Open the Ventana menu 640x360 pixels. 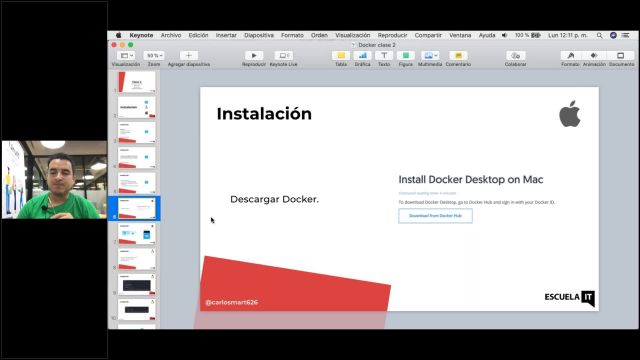tap(460, 36)
